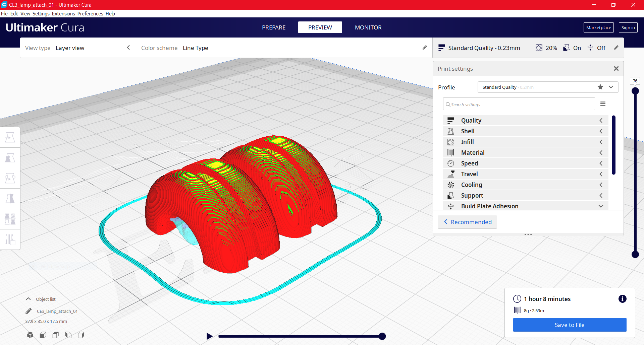Click the Marketplace button
Screen dimensions: 644x345
[599, 27]
